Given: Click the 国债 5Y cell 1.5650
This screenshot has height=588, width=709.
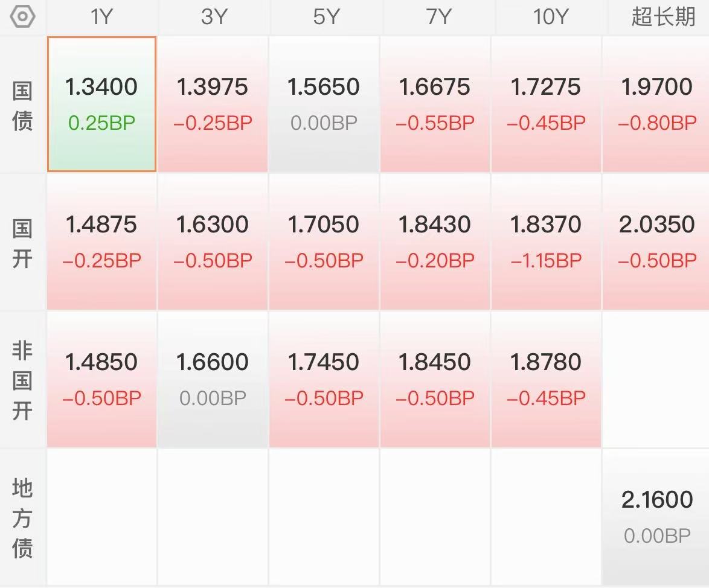Looking at the screenshot, I should (324, 104).
